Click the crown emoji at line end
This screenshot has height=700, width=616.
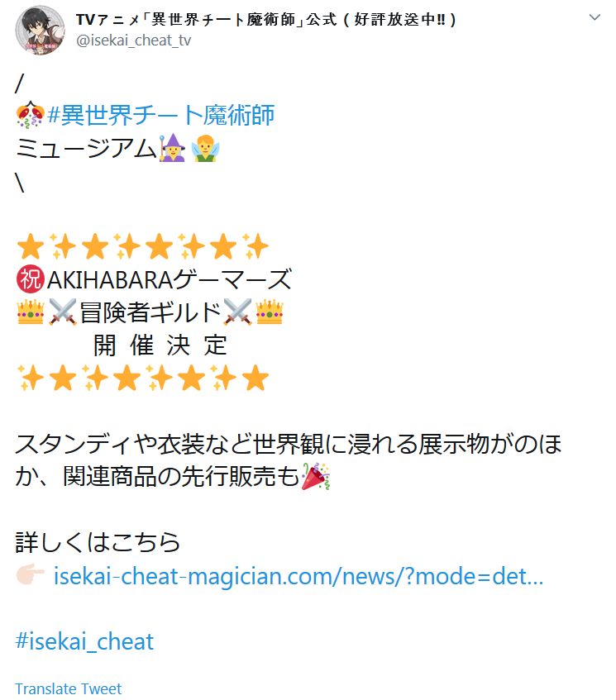[x=270, y=312]
